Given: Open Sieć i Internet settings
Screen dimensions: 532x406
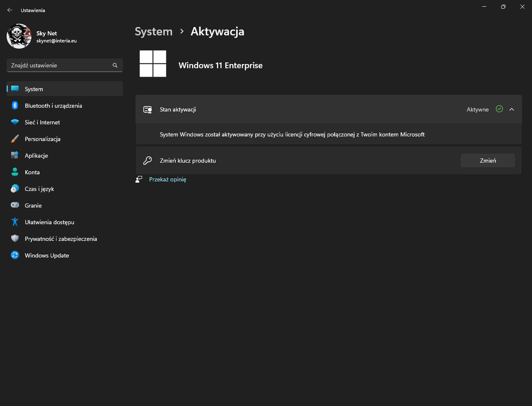Looking at the screenshot, I should coord(64,122).
